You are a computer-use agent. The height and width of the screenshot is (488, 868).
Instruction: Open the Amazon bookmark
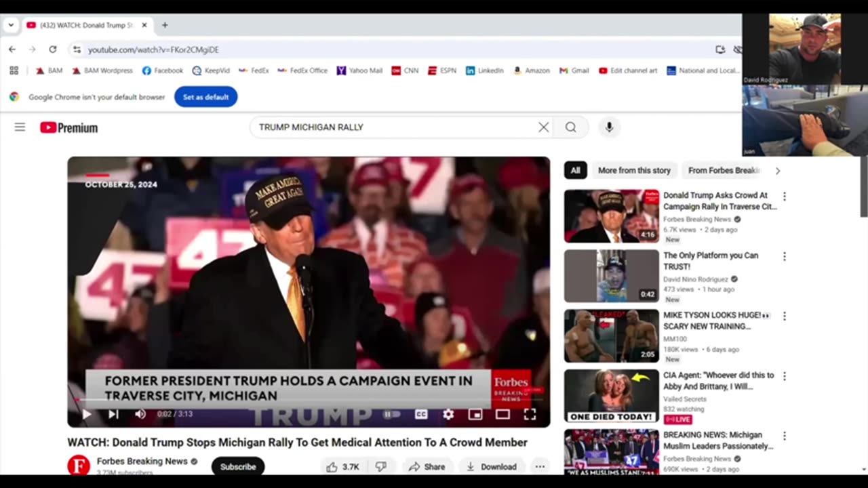coord(532,70)
